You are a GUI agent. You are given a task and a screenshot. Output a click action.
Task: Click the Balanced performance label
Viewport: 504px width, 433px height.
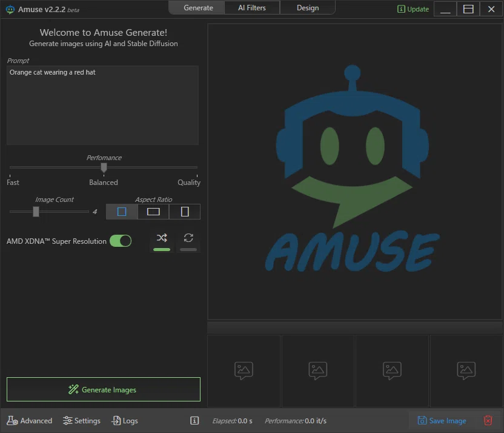(104, 183)
